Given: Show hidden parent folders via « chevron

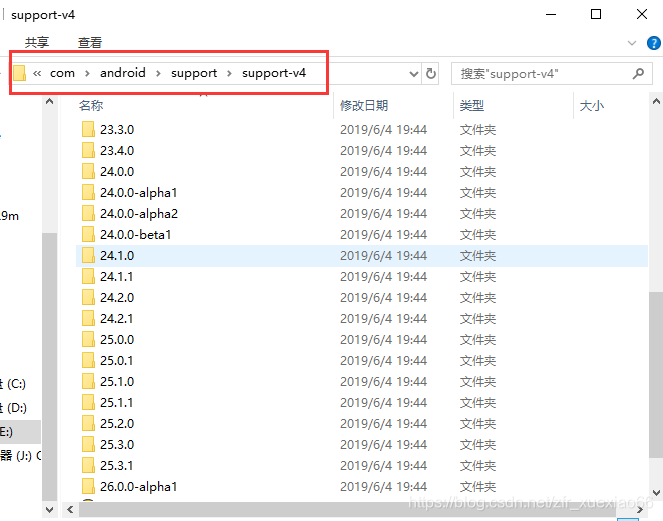Looking at the screenshot, I should (37, 73).
